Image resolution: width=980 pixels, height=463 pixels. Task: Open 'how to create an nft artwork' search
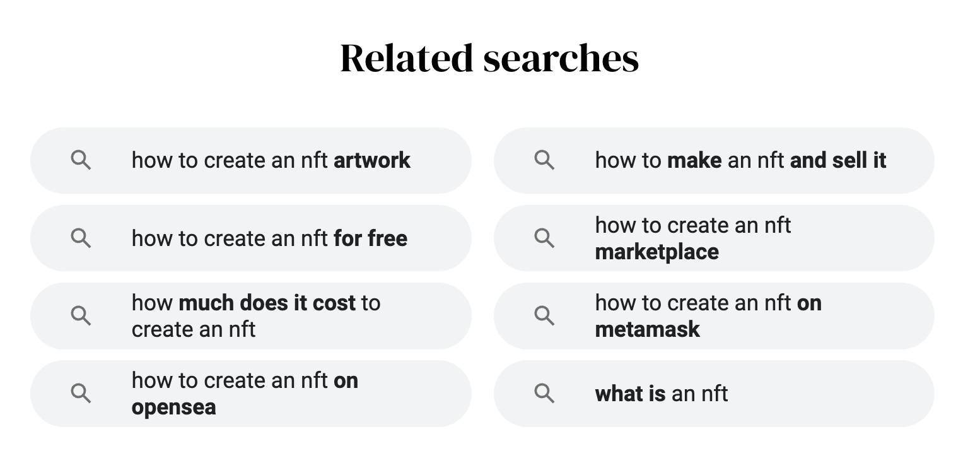click(271, 160)
